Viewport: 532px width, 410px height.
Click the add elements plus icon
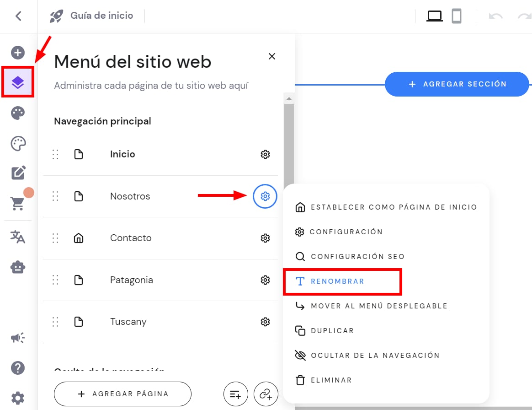pos(18,53)
